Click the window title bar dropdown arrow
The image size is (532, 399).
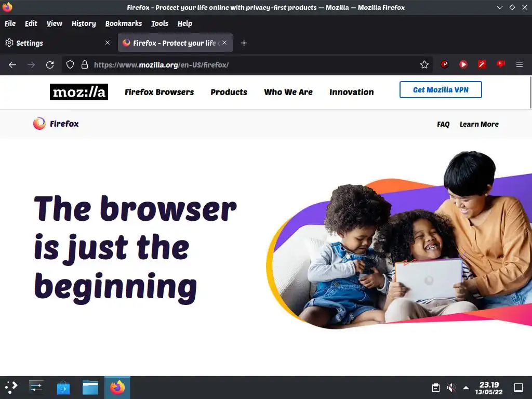tap(499, 7)
